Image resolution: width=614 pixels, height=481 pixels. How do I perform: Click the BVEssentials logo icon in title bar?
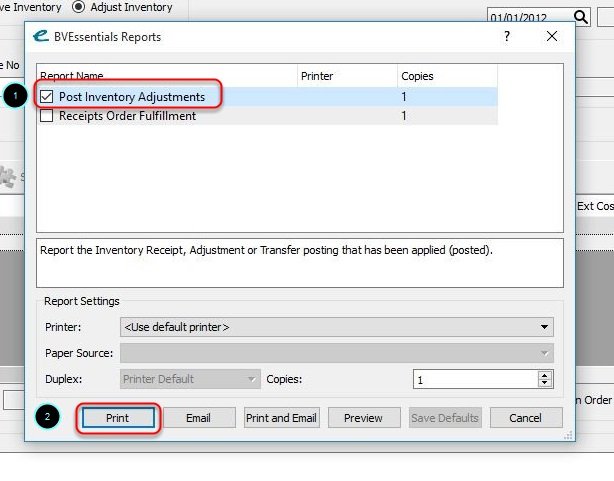41,36
